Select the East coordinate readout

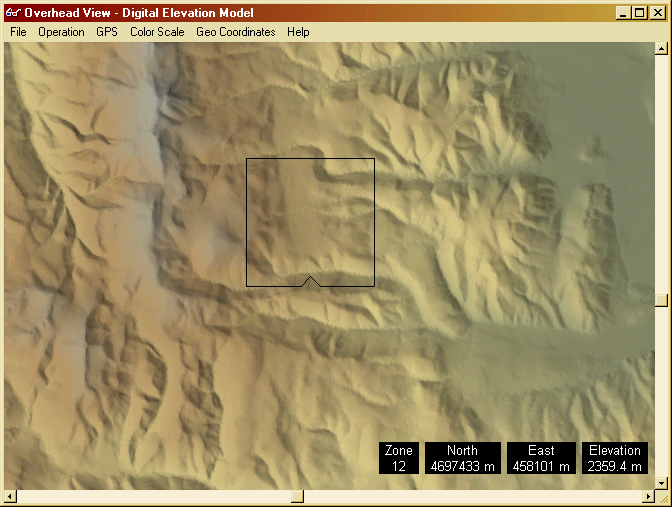coord(541,458)
